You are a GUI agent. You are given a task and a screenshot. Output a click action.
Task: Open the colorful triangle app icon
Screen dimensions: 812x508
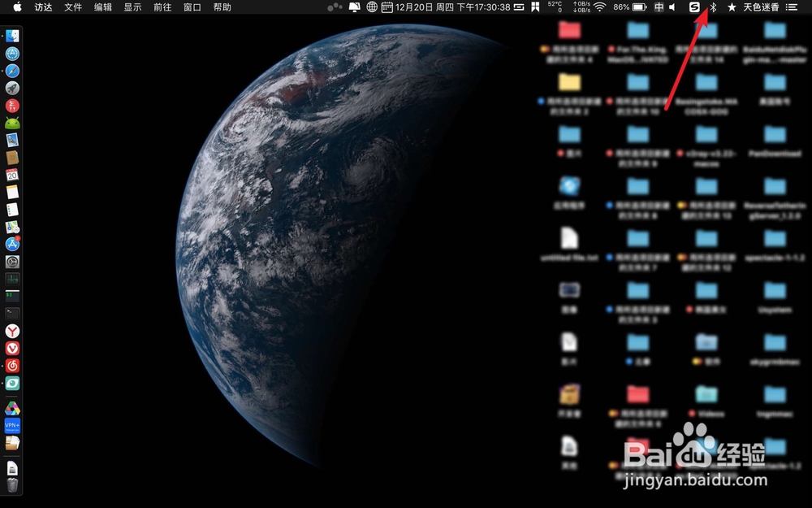(x=12, y=409)
